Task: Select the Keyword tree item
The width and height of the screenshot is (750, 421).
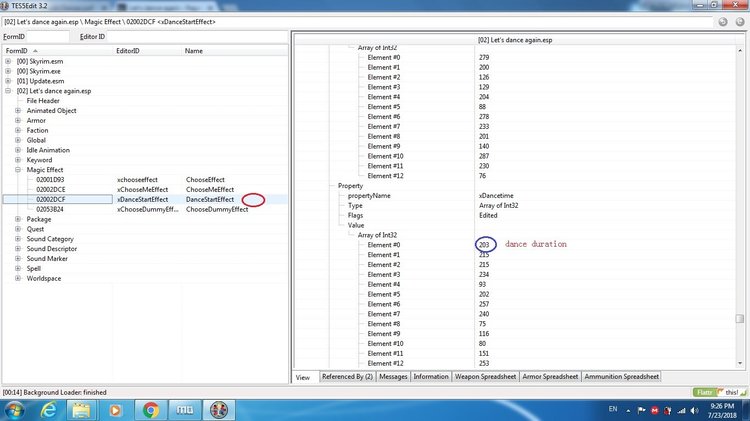Action: (x=39, y=160)
